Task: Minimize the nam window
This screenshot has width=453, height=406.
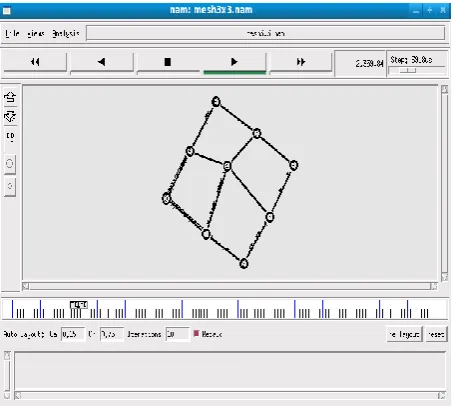Action: (x=416, y=10)
